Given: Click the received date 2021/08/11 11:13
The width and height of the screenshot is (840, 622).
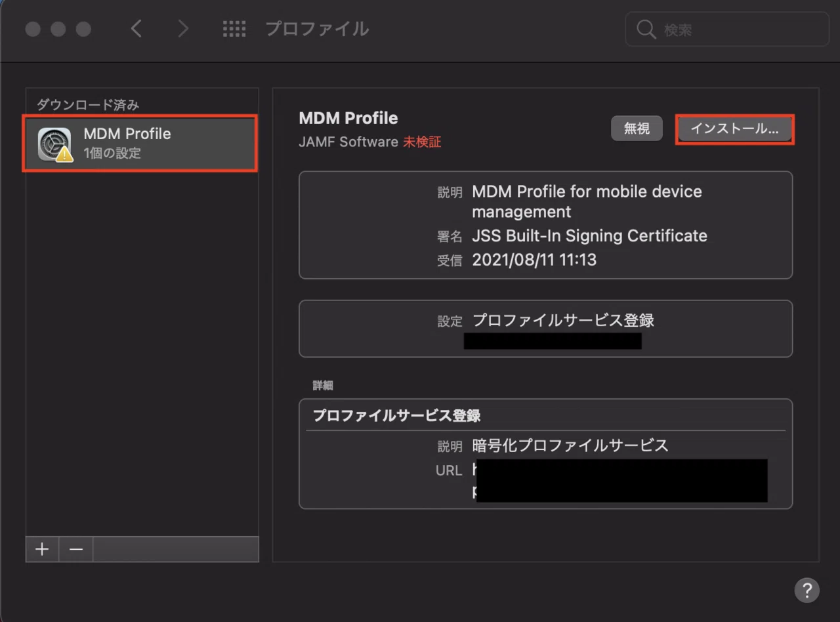Looking at the screenshot, I should point(534,260).
